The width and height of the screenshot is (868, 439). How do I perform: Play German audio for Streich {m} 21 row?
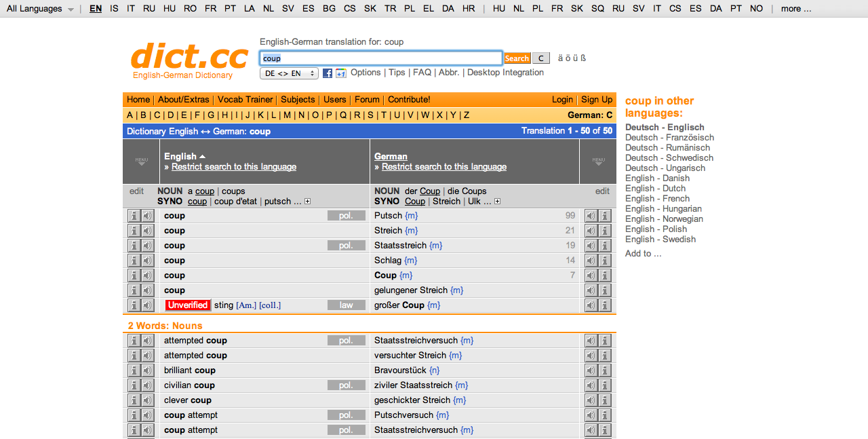point(591,231)
